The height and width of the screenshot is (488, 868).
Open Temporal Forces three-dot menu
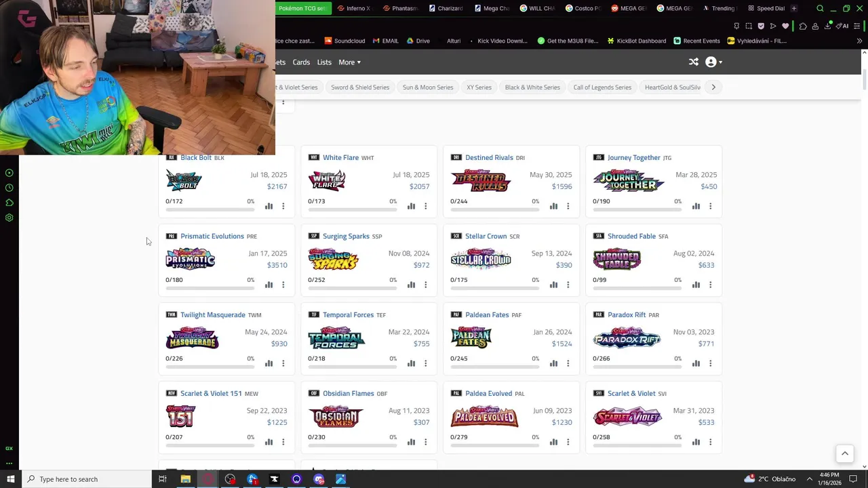coord(426,363)
